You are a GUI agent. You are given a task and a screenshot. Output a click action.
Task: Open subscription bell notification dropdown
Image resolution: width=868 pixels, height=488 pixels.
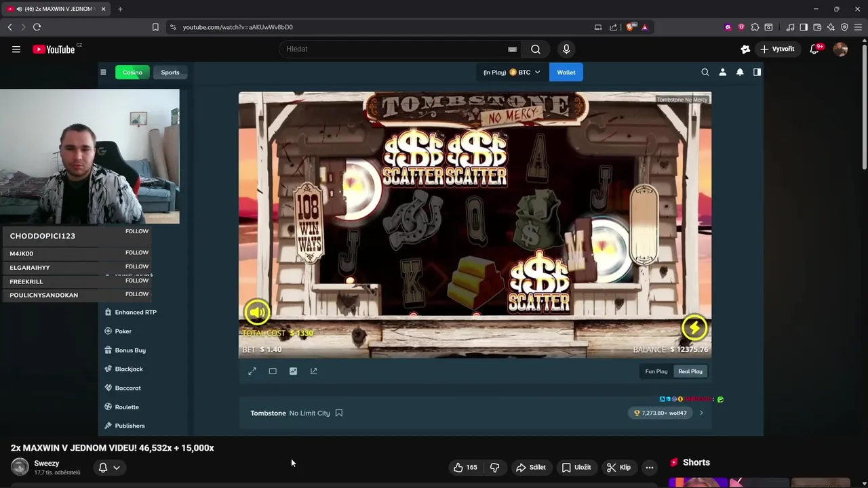point(109,467)
